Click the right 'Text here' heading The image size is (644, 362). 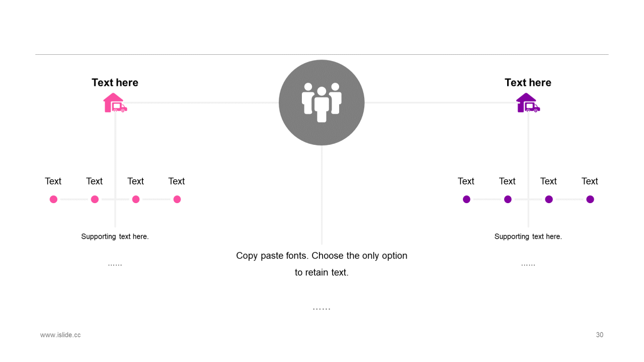coord(528,82)
